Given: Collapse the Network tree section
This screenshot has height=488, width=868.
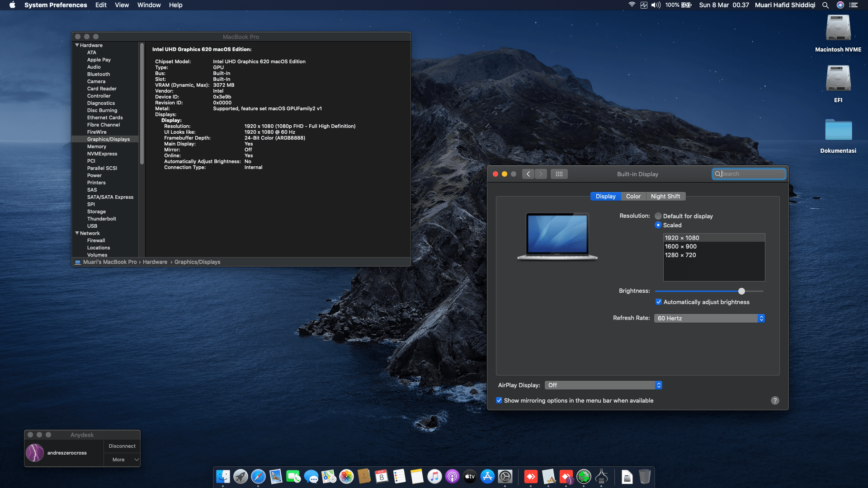Looking at the screenshot, I should click(77, 233).
